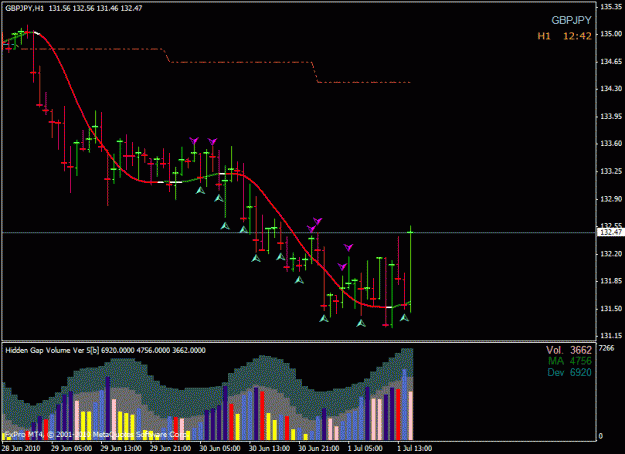Click the 133.60 price axis label

[x=611, y=143]
